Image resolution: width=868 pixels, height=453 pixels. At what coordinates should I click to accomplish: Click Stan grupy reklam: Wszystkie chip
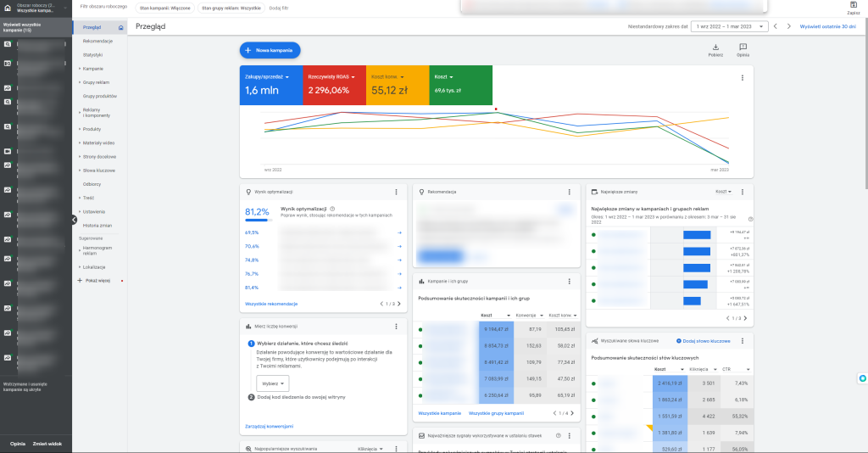pyautogui.click(x=231, y=8)
